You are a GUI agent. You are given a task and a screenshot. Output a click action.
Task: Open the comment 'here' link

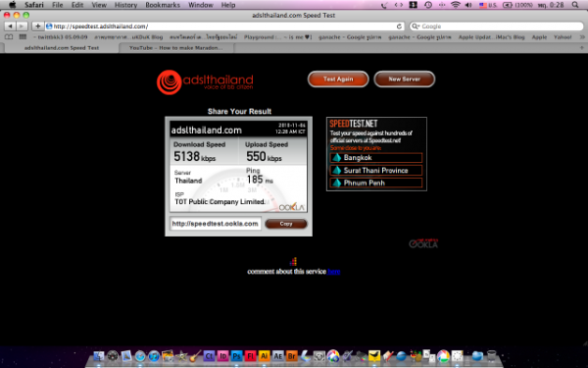(x=334, y=272)
